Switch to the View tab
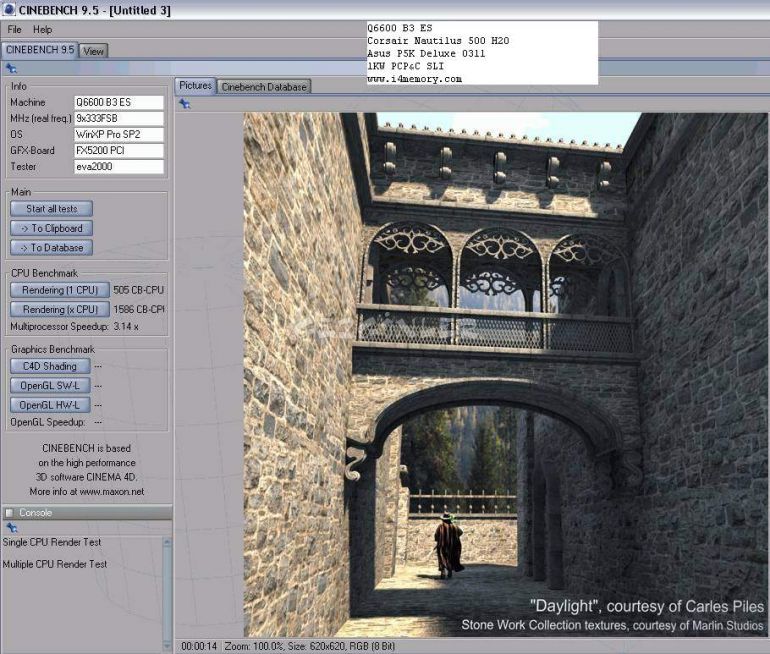The image size is (770, 654). tap(94, 51)
